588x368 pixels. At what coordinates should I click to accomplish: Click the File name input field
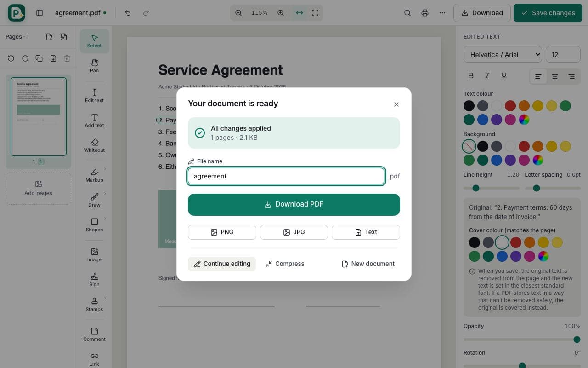click(286, 176)
